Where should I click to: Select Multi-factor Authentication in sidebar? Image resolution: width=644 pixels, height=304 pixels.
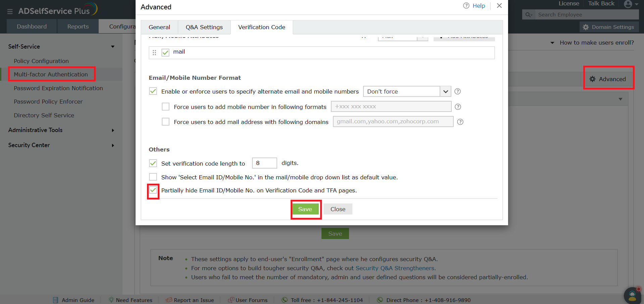point(51,74)
